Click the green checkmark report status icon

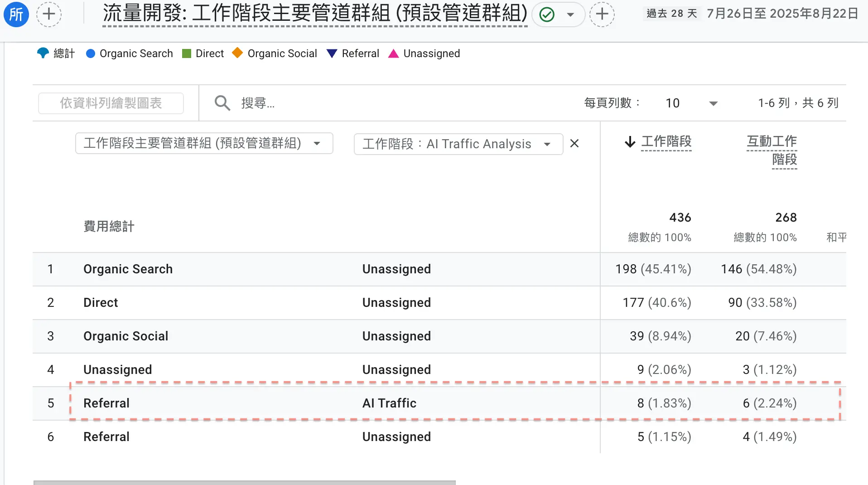point(547,15)
